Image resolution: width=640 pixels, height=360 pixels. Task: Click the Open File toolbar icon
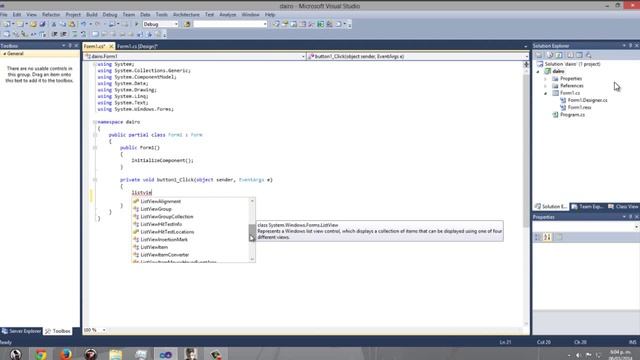(x=33, y=24)
